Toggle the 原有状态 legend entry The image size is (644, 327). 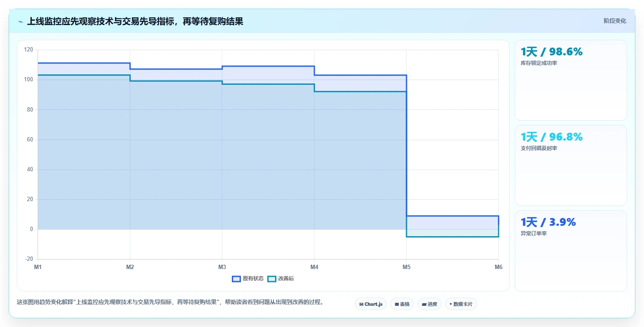[x=248, y=279]
